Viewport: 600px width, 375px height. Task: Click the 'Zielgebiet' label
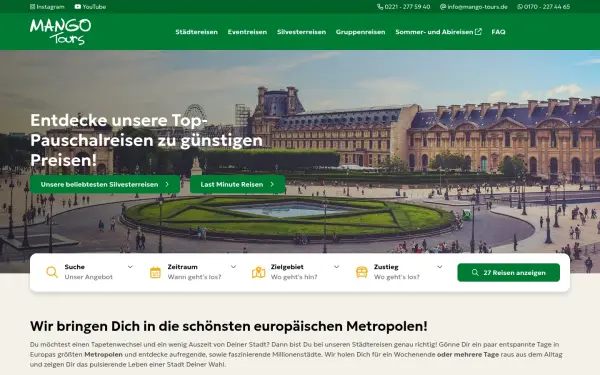[x=287, y=267]
